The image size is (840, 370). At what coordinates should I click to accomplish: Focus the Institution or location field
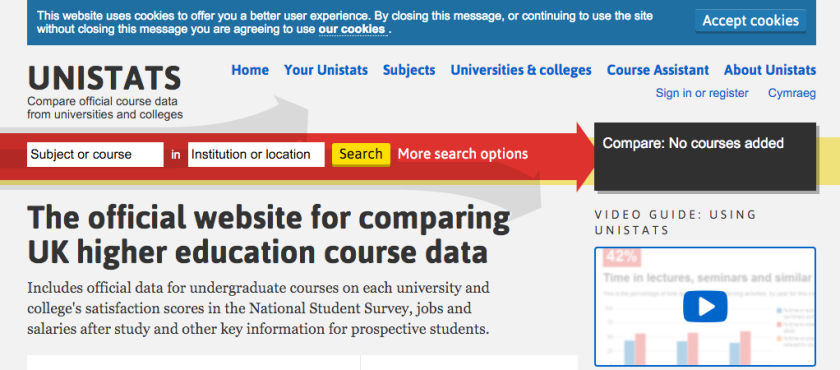click(x=256, y=155)
